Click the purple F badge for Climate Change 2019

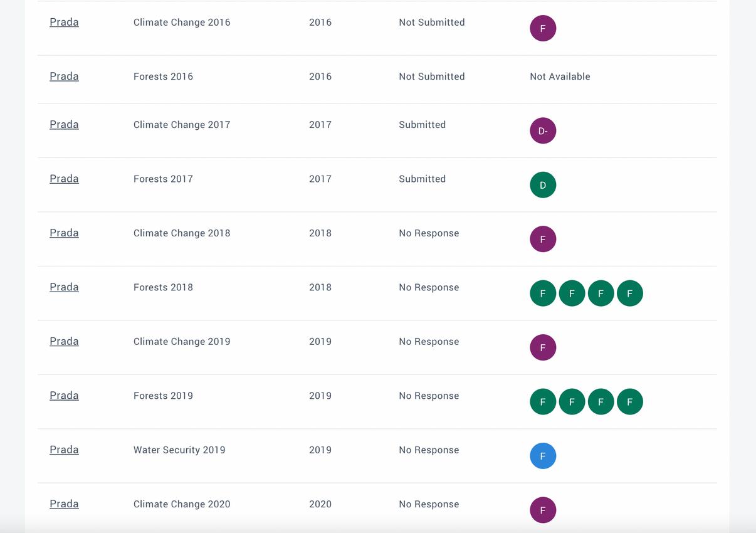(543, 347)
